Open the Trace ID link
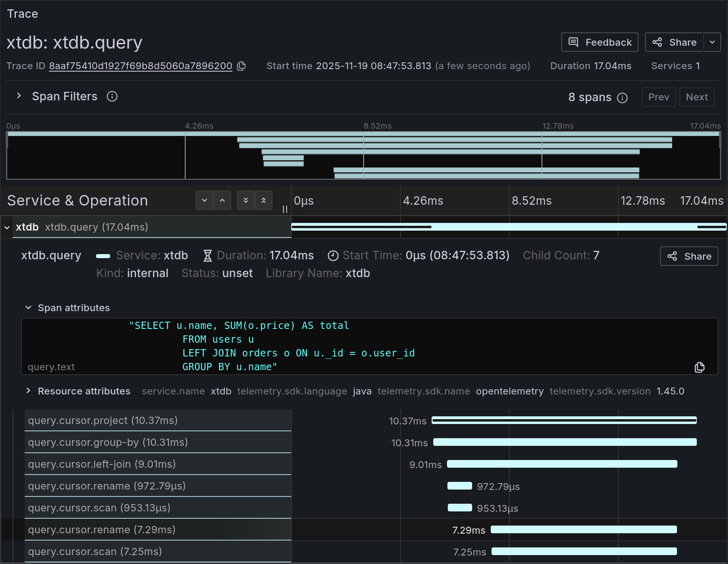Image resolution: width=728 pixels, height=564 pixels. tap(140, 66)
